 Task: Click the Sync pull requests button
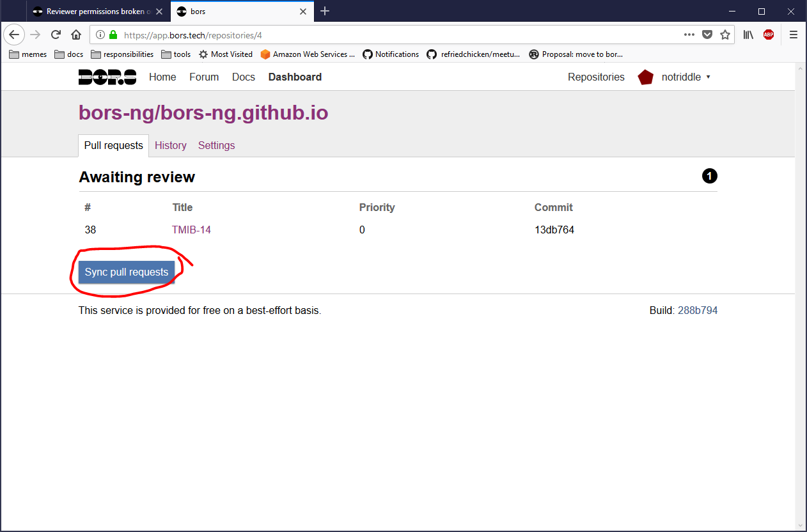click(x=127, y=272)
